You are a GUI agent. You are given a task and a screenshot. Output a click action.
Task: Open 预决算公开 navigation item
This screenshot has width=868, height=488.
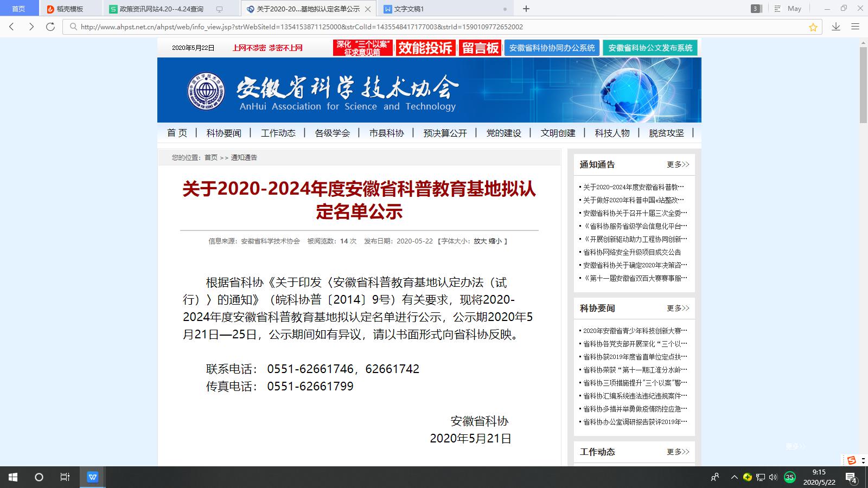point(445,133)
